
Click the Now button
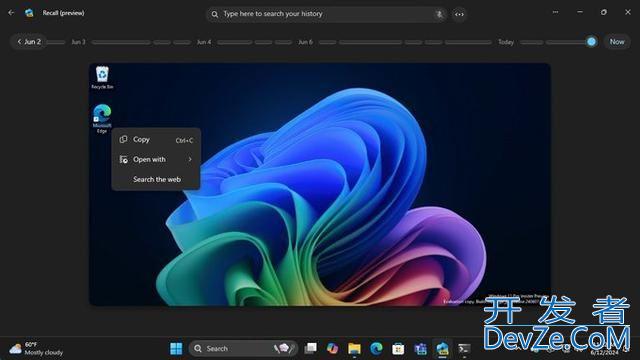617,42
